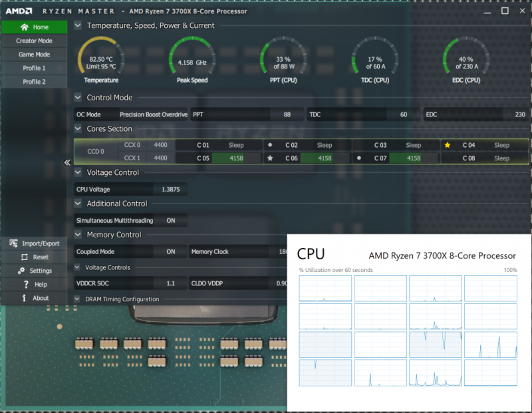Toggle Simultaneous Multithreading ON value
This screenshot has height=413, width=532.
click(x=171, y=221)
